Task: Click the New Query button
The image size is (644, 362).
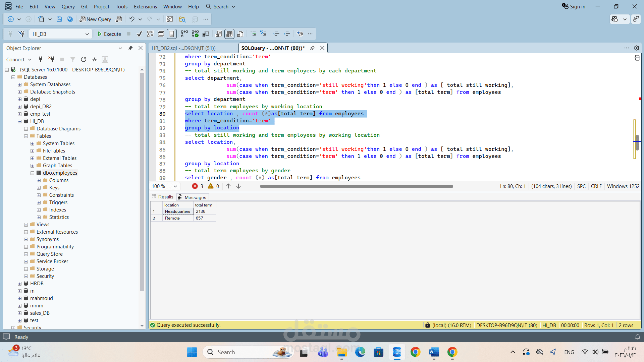Action: [x=95, y=19]
